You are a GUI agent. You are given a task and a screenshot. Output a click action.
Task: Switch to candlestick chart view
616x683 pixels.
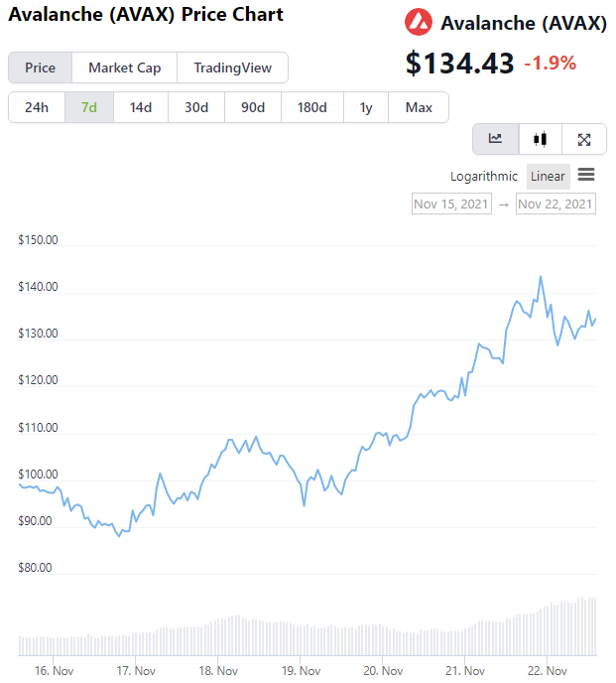540,139
